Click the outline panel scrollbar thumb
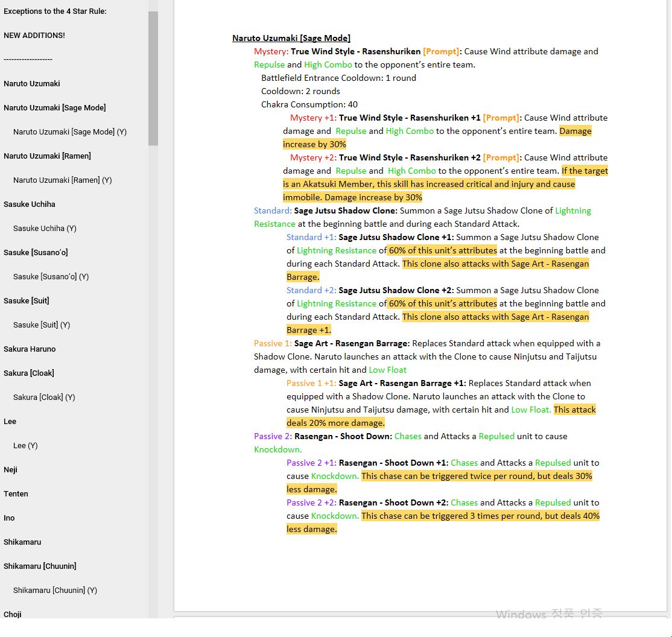 pos(153,78)
